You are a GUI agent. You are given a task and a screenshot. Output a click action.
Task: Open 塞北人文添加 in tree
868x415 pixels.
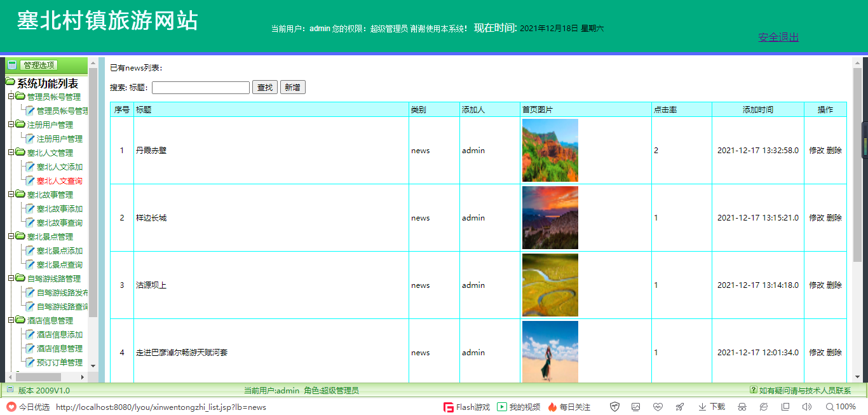tap(60, 167)
